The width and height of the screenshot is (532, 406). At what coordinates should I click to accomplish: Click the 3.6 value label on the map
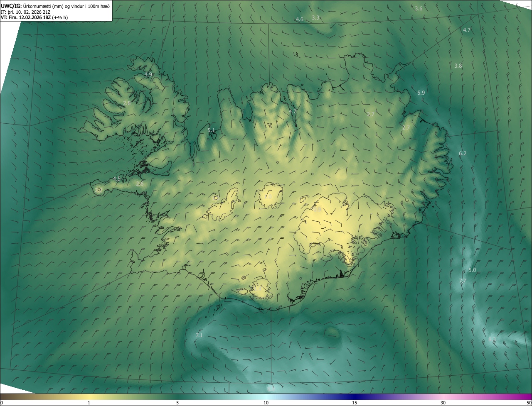click(419, 8)
